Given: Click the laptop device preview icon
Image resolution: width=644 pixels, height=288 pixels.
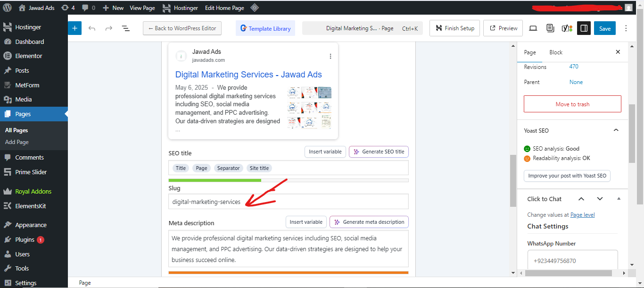Looking at the screenshot, I should pyautogui.click(x=533, y=28).
